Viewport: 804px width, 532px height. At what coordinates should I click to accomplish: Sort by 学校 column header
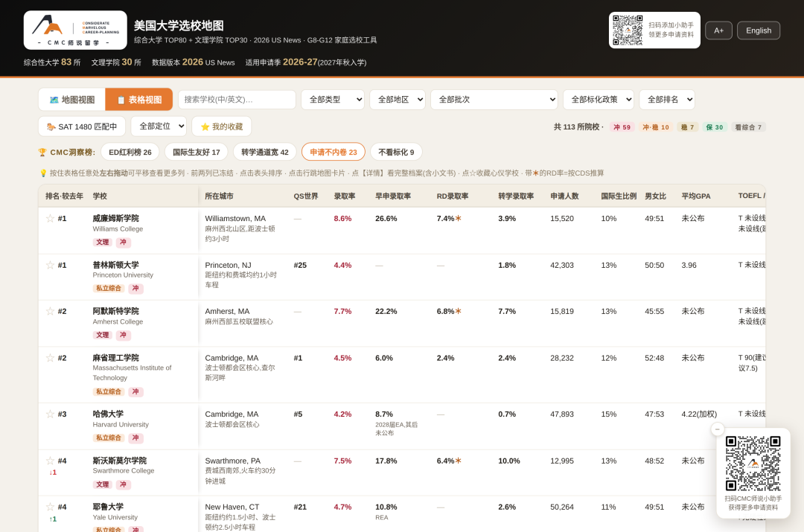pyautogui.click(x=100, y=196)
